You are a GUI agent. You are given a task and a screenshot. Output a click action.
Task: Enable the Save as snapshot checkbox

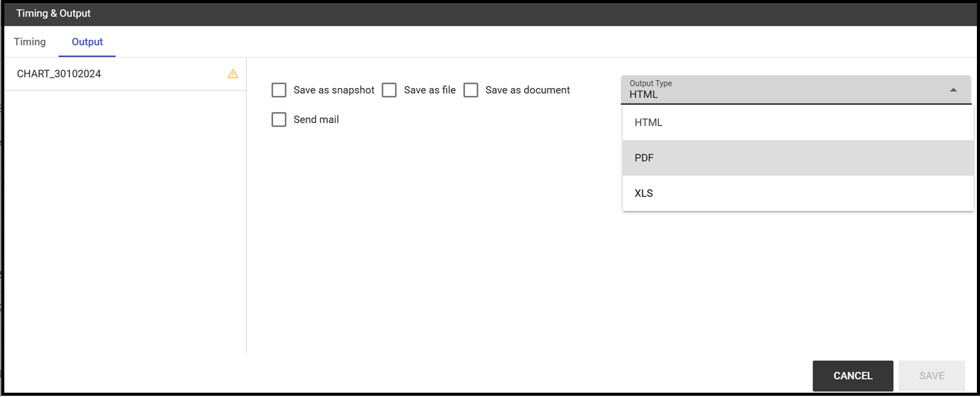pos(279,90)
